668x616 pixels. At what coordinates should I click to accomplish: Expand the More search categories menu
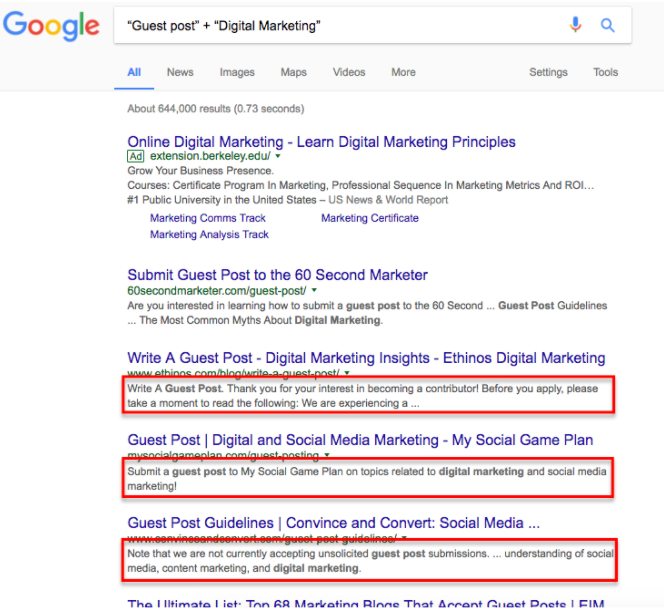point(403,72)
